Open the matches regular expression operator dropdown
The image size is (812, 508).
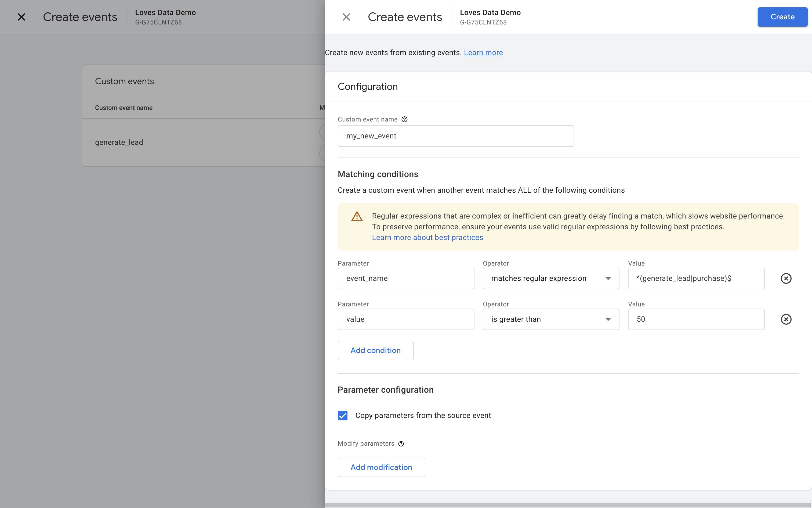[551, 278]
